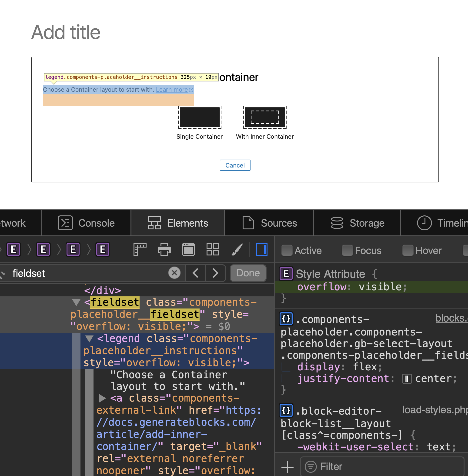Enable print media emulation with the printer icon
468x476 pixels.
[164, 249]
